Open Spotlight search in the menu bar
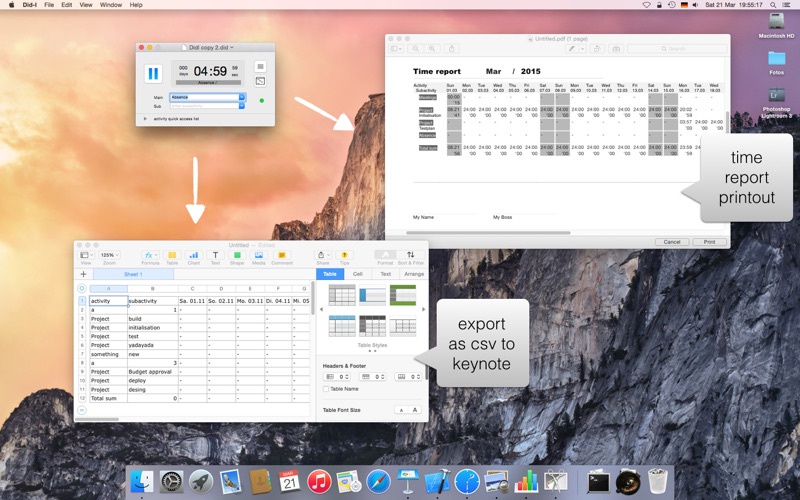 click(x=773, y=5)
